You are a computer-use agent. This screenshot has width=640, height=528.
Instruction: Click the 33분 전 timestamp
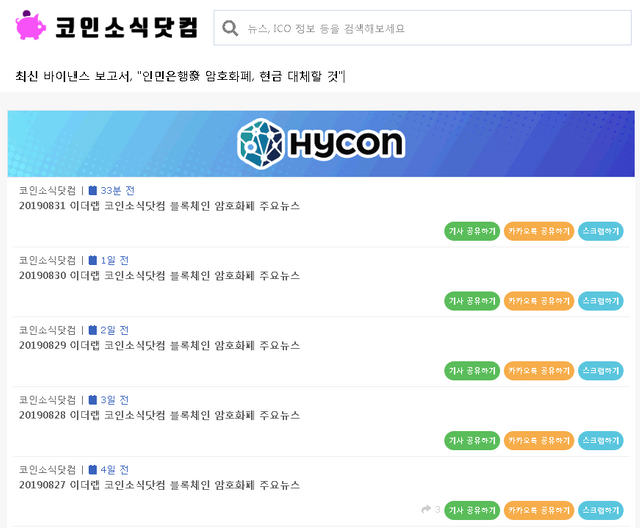coord(118,191)
